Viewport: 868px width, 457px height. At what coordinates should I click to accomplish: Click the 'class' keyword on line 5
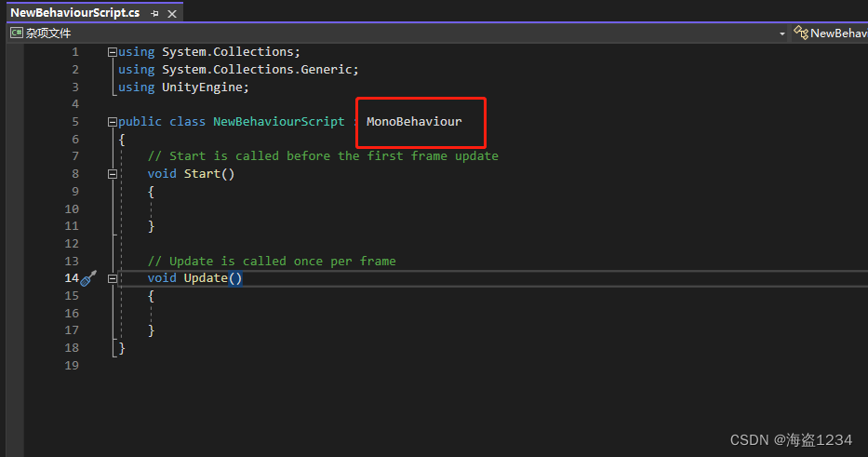point(187,122)
